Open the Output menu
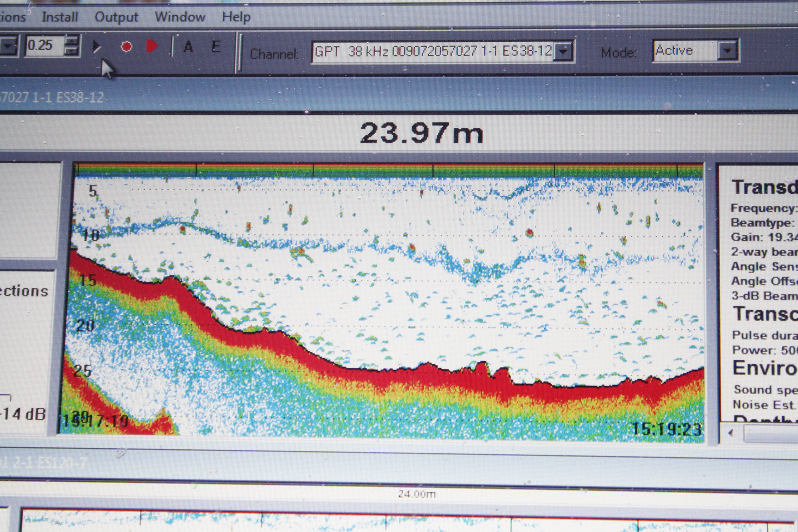Viewport: 798px width, 532px height. coord(116,17)
